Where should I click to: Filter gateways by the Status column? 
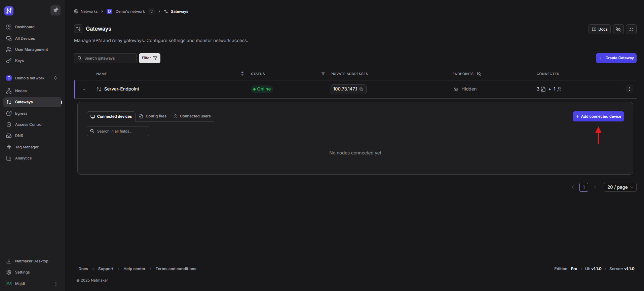[x=323, y=74]
